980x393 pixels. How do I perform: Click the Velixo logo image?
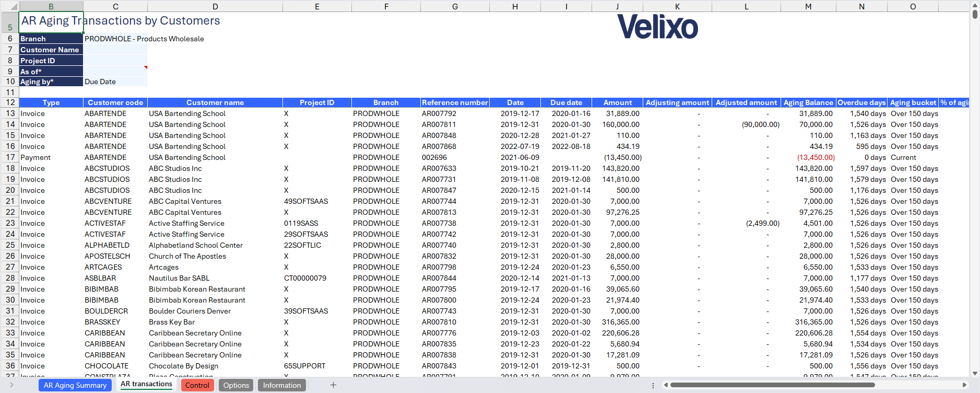(x=657, y=27)
